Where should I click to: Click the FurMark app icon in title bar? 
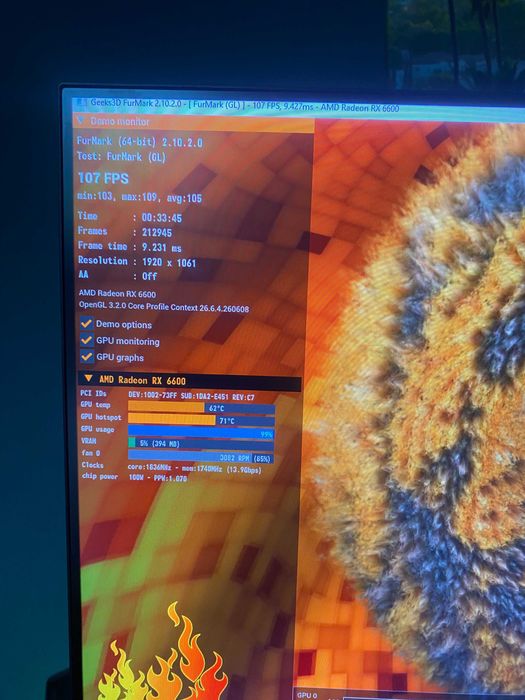pos(81,103)
